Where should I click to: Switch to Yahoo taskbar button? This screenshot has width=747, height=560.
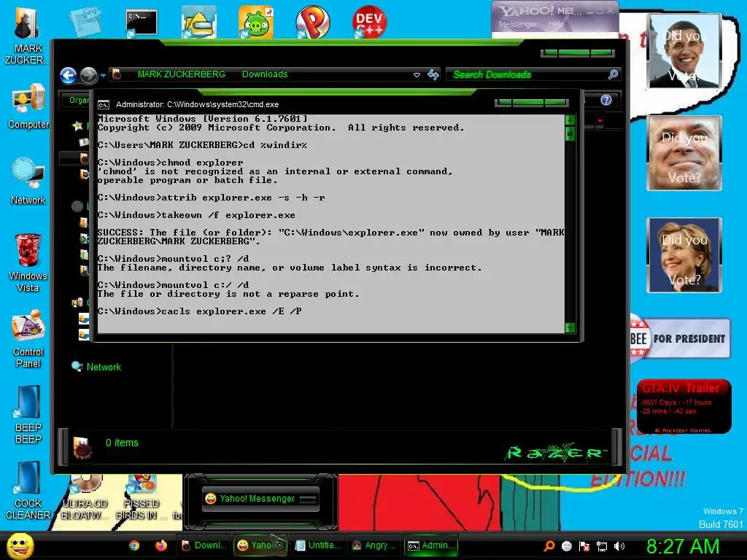click(260, 545)
